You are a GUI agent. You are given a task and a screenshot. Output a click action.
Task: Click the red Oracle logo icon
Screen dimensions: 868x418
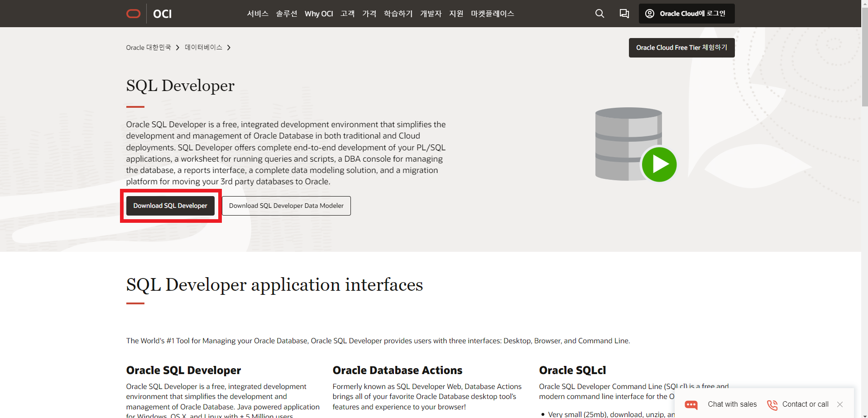tap(133, 14)
